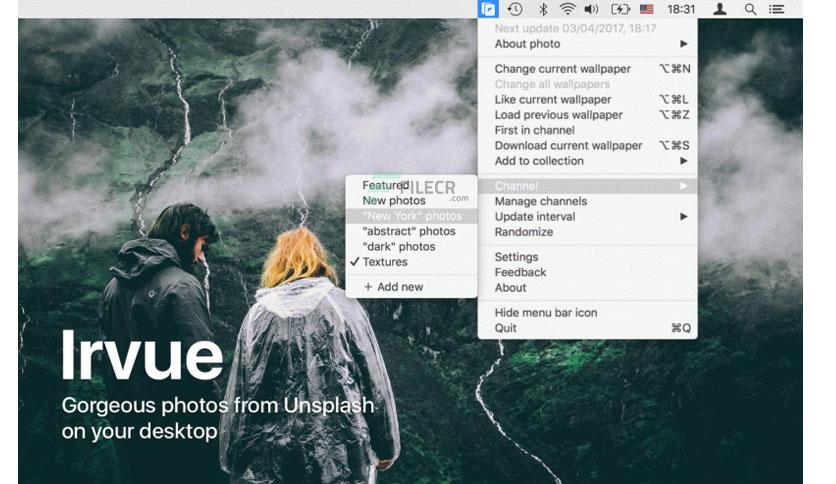Click the checked Textures channel
Screen dimensions: 836x484
(x=411, y=262)
